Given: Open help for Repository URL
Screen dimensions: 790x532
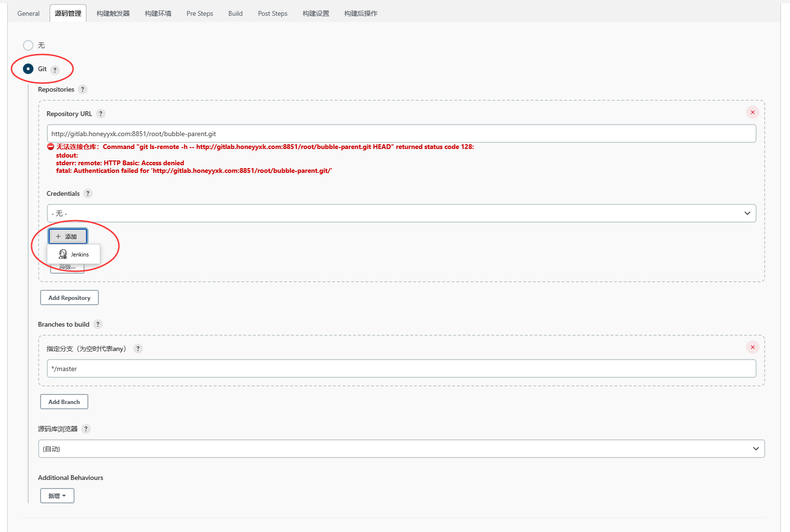Looking at the screenshot, I should click(100, 114).
